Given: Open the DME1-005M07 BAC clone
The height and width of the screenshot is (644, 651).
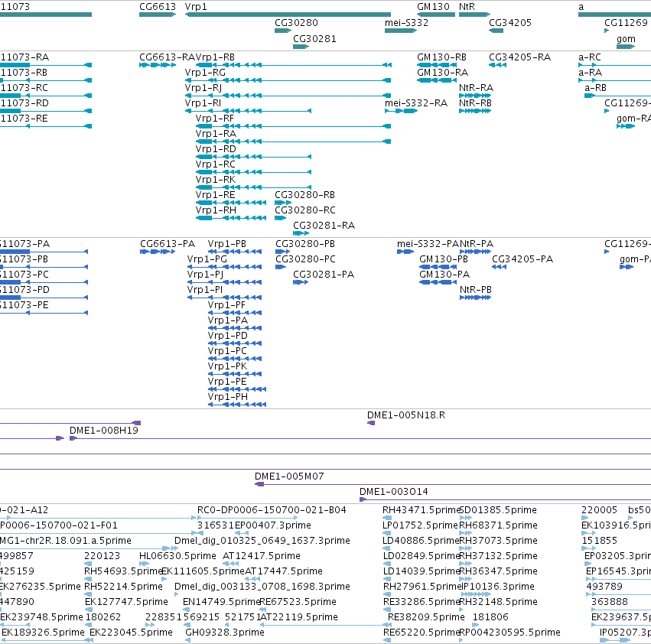Looking at the screenshot, I should click(x=453, y=485).
